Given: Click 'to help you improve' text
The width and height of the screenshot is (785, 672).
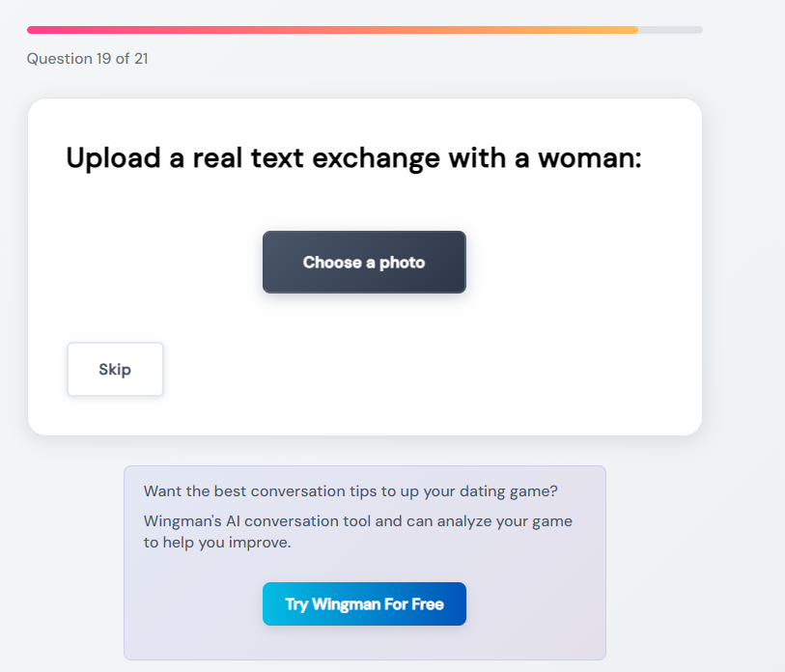Looking at the screenshot, I should pyautogui.click(x=217, y=543).
